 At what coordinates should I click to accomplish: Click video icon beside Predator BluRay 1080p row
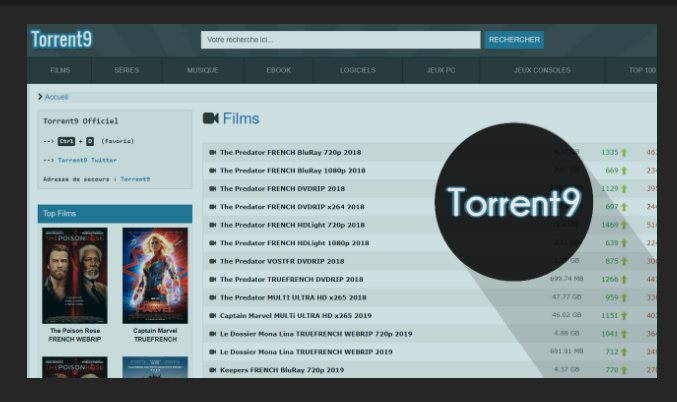click(212, 171)
